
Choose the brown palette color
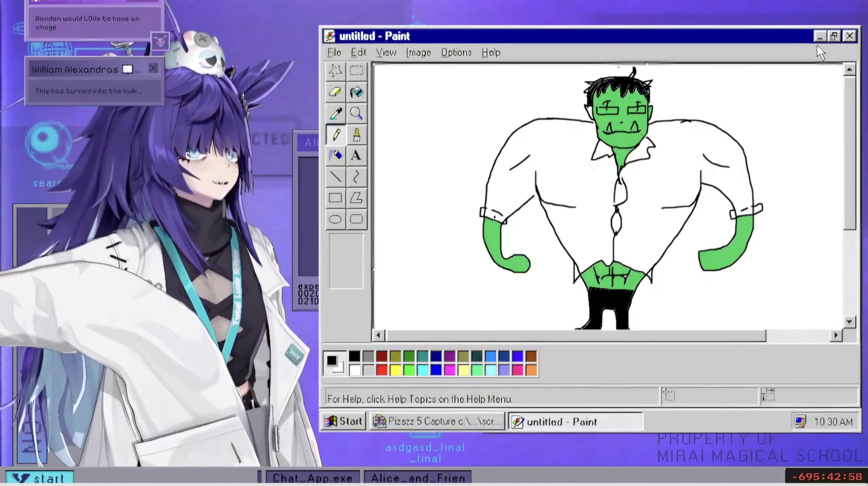[531, 356]
